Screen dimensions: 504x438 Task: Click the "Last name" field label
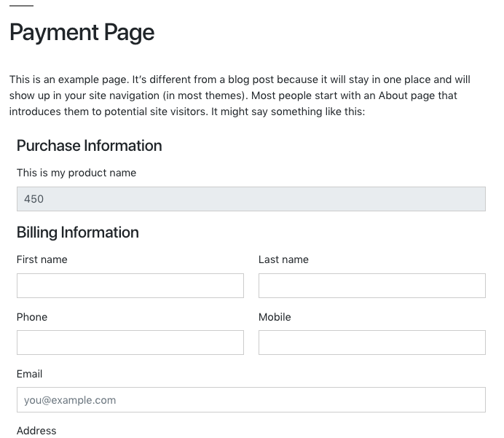[x=283, y=259]
